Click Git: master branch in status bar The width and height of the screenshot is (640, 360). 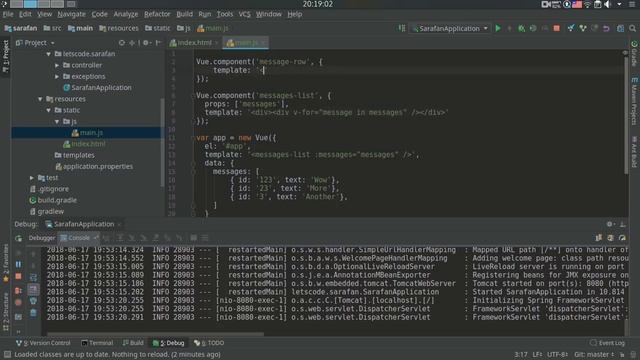pyautogui.click(x=594, y=354)
